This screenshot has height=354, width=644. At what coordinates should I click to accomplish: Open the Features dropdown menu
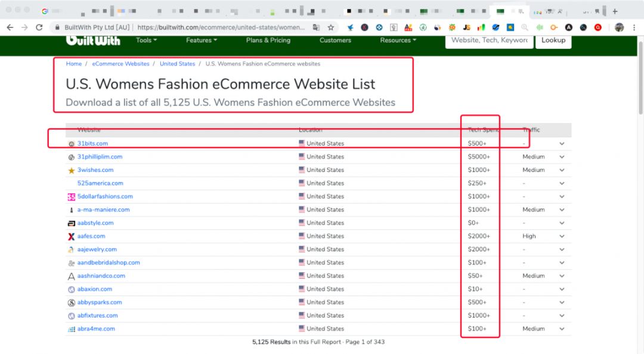pos(202,40)
